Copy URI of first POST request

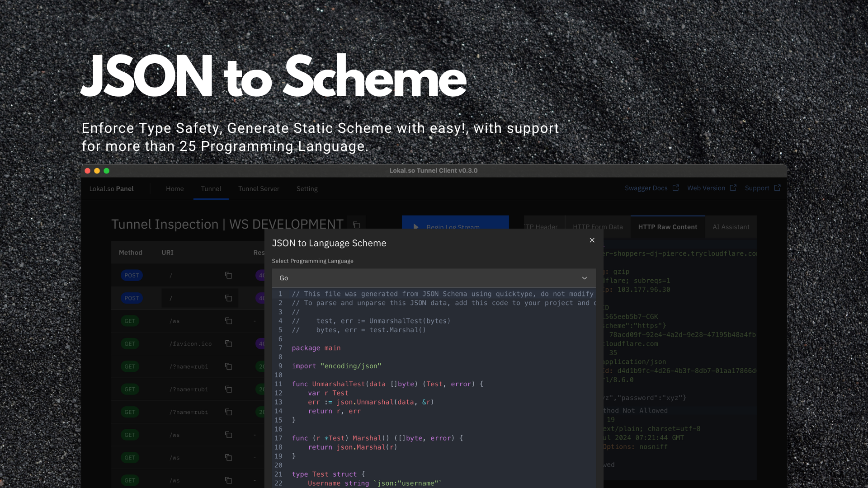point(228,275)
